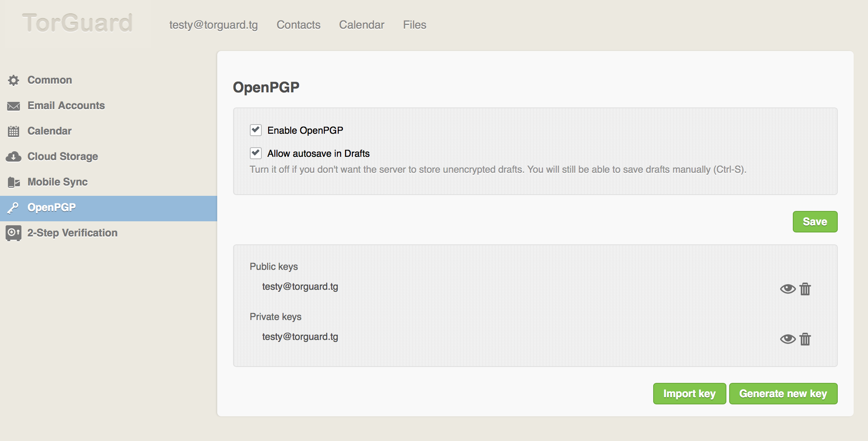Viewport: 868px width, 441px height.
Task: Click the Common settings gear icon
Action: 14,80
